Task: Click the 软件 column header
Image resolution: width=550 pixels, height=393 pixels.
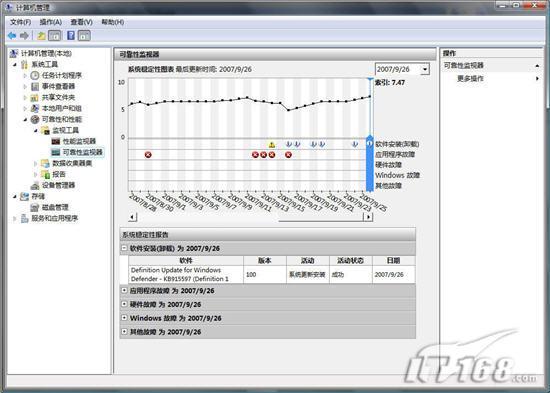Action: pyautogui.click(x=186, y=260)
